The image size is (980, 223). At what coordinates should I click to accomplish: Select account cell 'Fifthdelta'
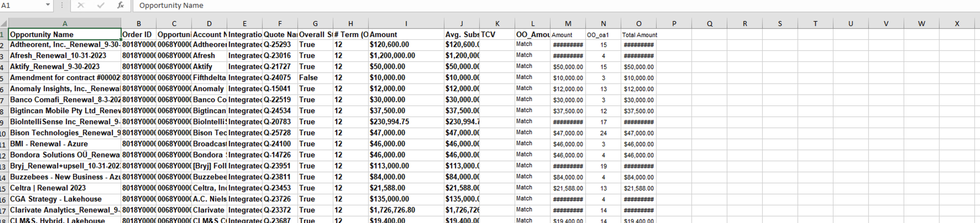209,78
